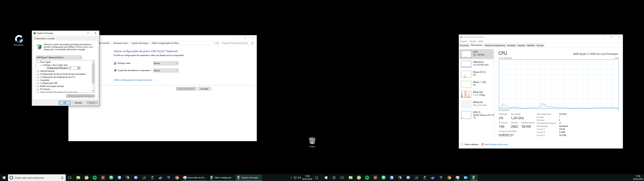Screen dimensions: 644x181
Task: Click Hardware e Sons in breadcrumb
Action: 120,43
